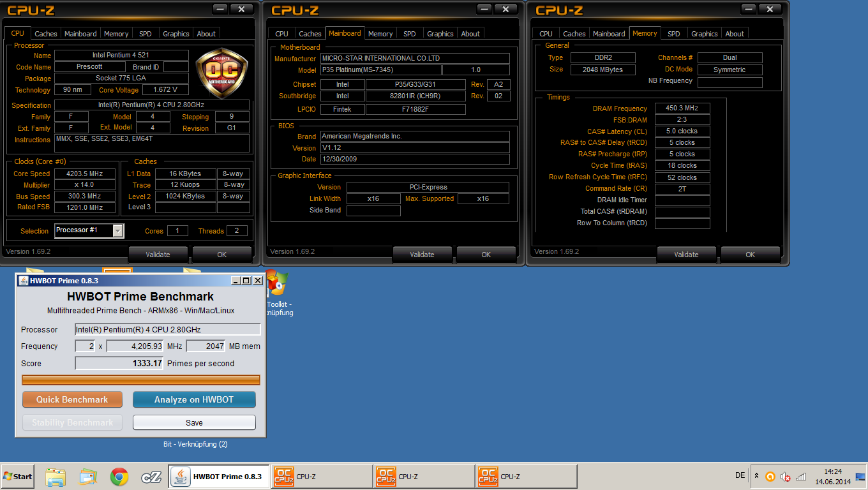Image resolution: width=868 pixels, height=490 pixels.
Task: Open the muted volume tray icon
Action: [x=786, y=477]
